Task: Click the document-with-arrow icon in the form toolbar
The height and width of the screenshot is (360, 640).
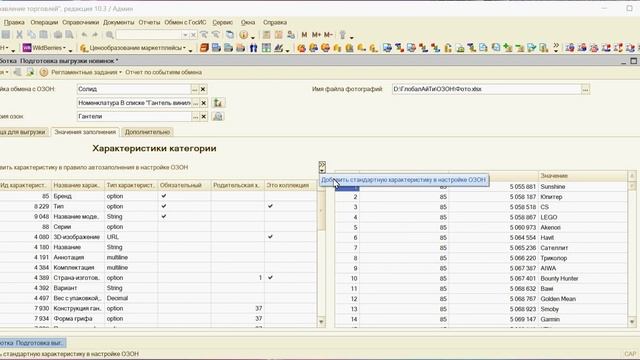Action: 30,72
